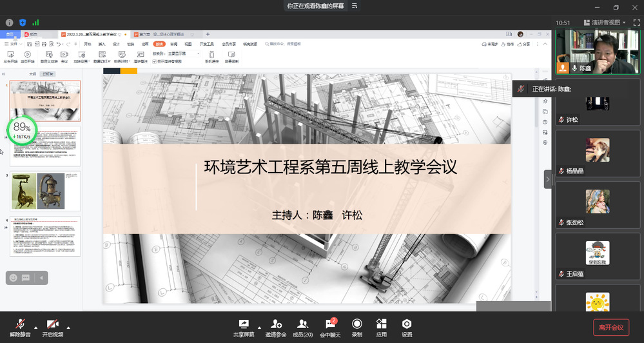Open the 成员(20) members list
This screenshot has height=343, width=644.
point(303,328)
